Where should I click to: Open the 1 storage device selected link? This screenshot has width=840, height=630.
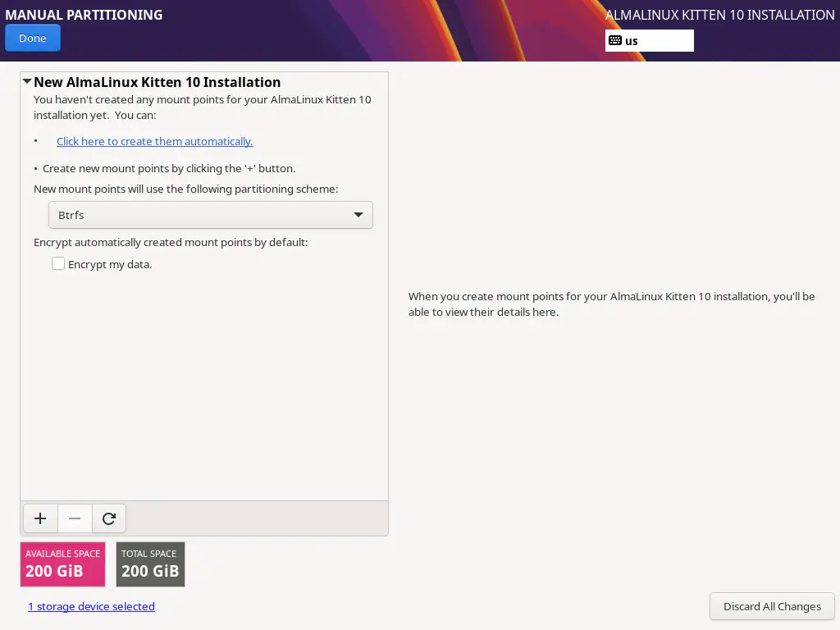pyautogui.click(x=91, y=606)
